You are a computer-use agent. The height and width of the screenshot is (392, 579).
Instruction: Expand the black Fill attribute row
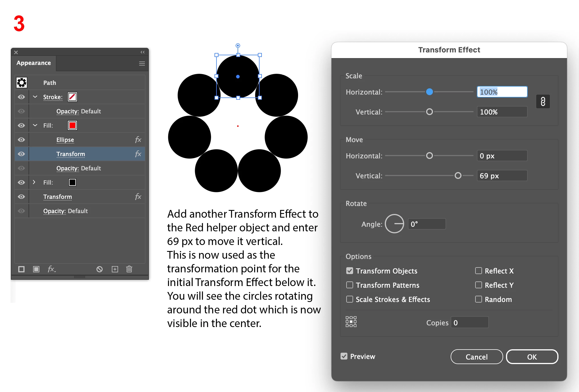[34, 182]
